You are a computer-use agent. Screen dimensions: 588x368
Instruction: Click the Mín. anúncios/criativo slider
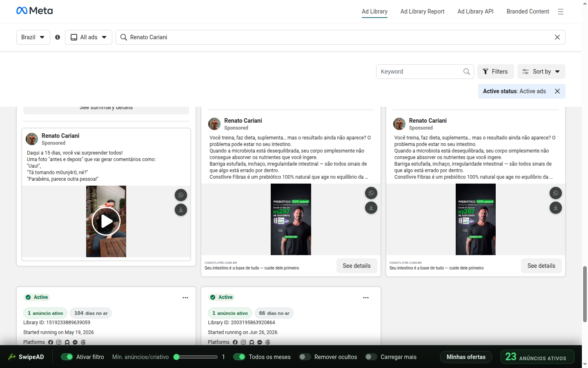tap(196, 357)
